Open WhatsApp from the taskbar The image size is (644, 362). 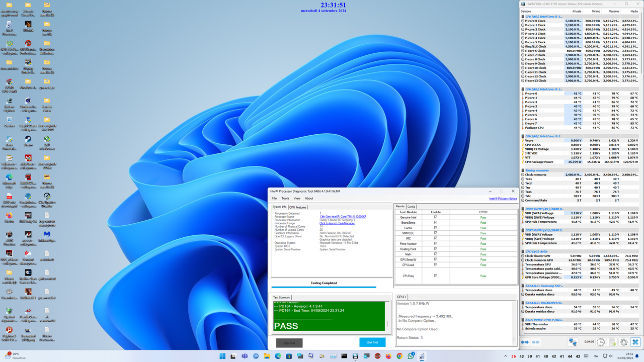pos(411,356)
